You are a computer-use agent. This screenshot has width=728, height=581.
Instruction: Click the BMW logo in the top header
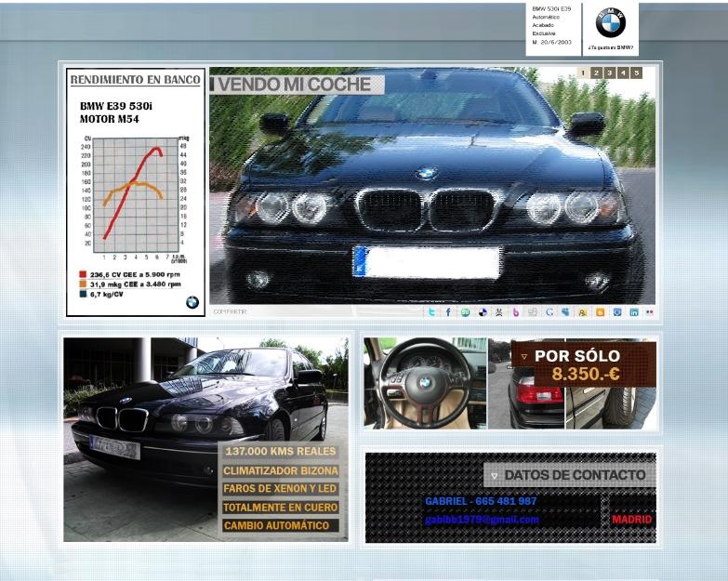coord(611,22)
